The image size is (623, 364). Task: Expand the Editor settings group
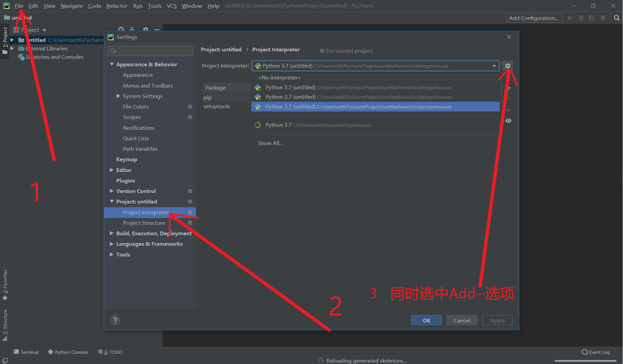(112, 170)
